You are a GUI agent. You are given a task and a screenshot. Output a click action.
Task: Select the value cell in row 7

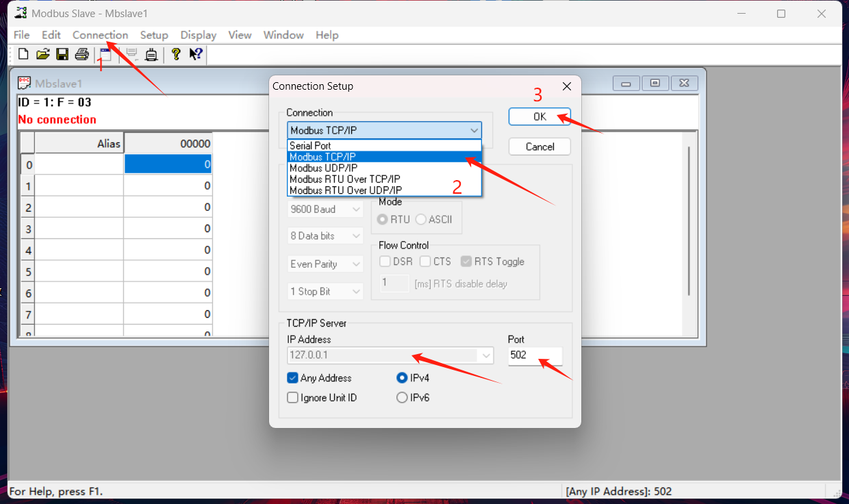point(168,315)
